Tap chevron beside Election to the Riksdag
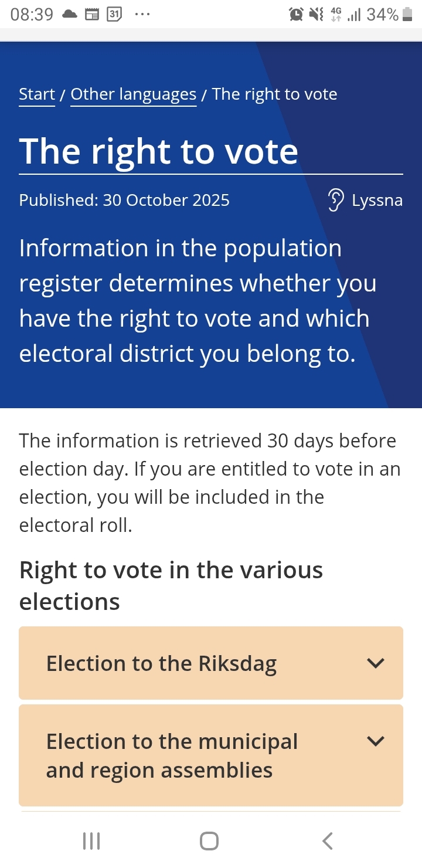 point(375,663)
